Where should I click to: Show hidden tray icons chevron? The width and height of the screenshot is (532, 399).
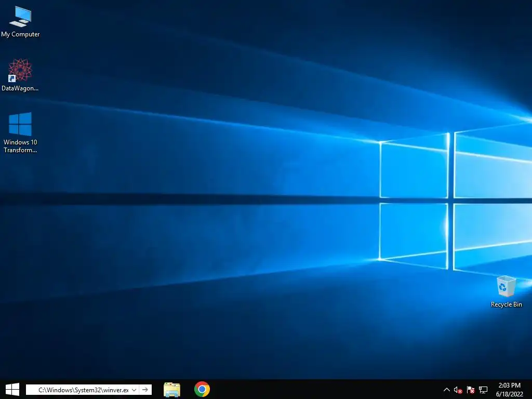(446, 390)
